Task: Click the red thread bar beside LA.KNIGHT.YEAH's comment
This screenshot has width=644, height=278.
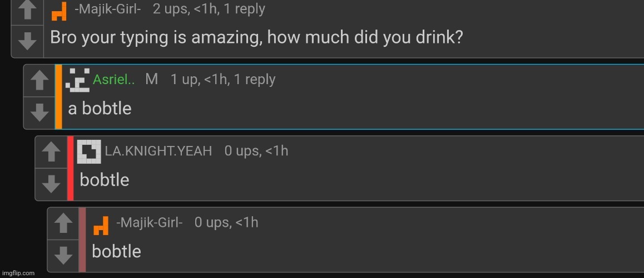Action: [x=71, y=168]
